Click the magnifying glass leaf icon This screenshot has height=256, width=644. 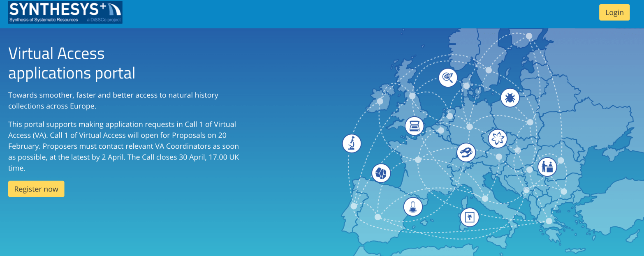click(x=448, y=77)
